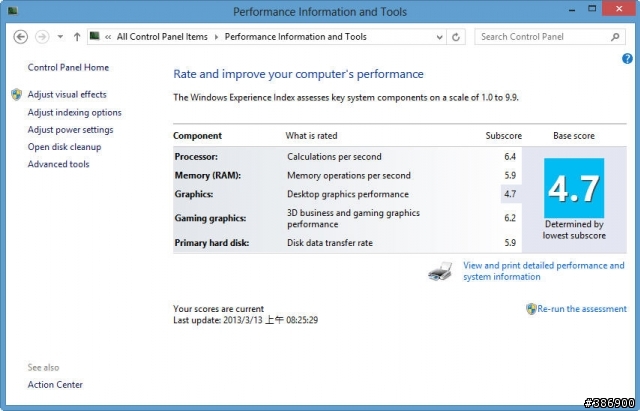Go up one level with Up arrow
This screenshot has height=411, width=640.
click(x=77, y=37)
